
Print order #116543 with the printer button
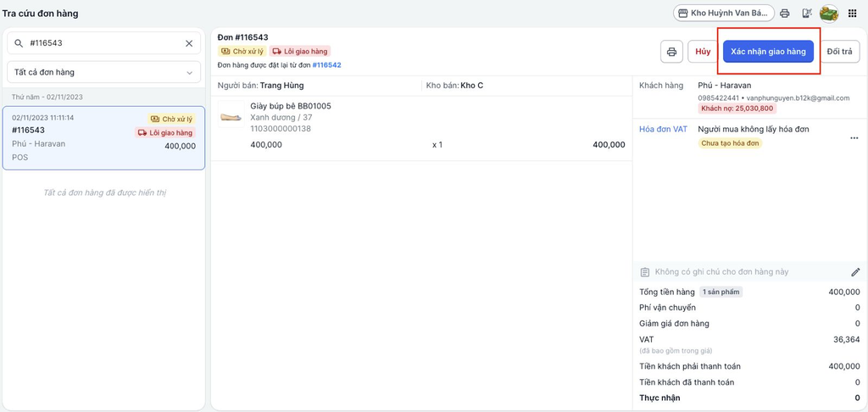(671, 52)
